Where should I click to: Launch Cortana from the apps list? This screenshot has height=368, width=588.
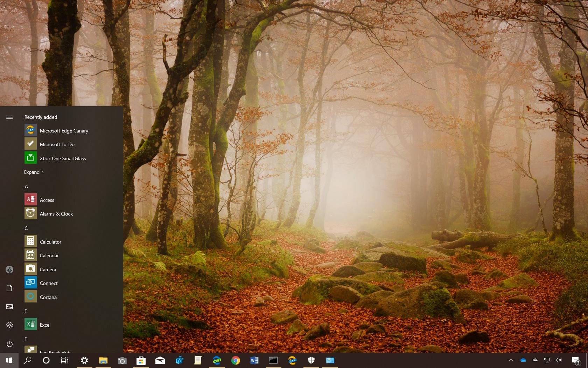(x=48, y=297)
